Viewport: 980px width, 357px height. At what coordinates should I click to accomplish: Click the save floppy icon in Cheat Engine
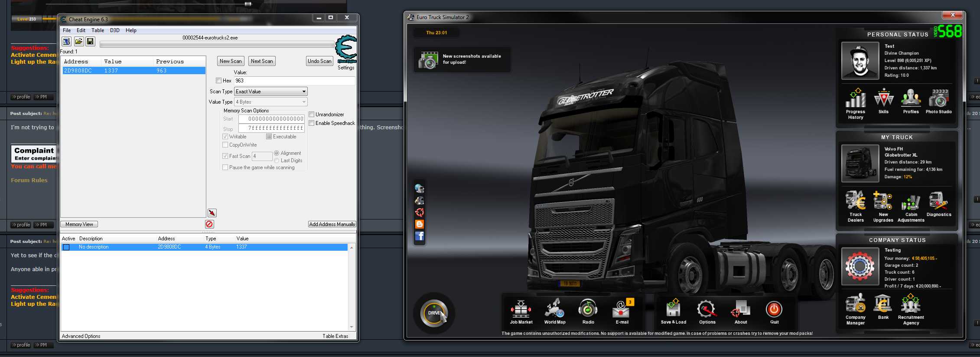[x=90, y=41]
